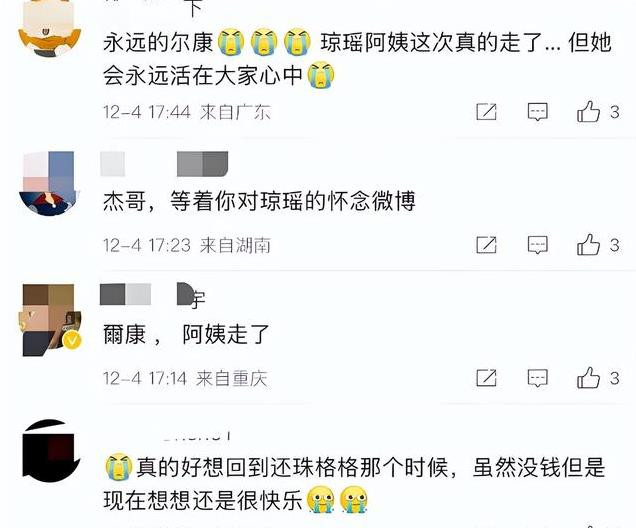This screenshot has width=636, height=528.
Task: Repost the 17:14 Chongqing comment
Action: 486,378
